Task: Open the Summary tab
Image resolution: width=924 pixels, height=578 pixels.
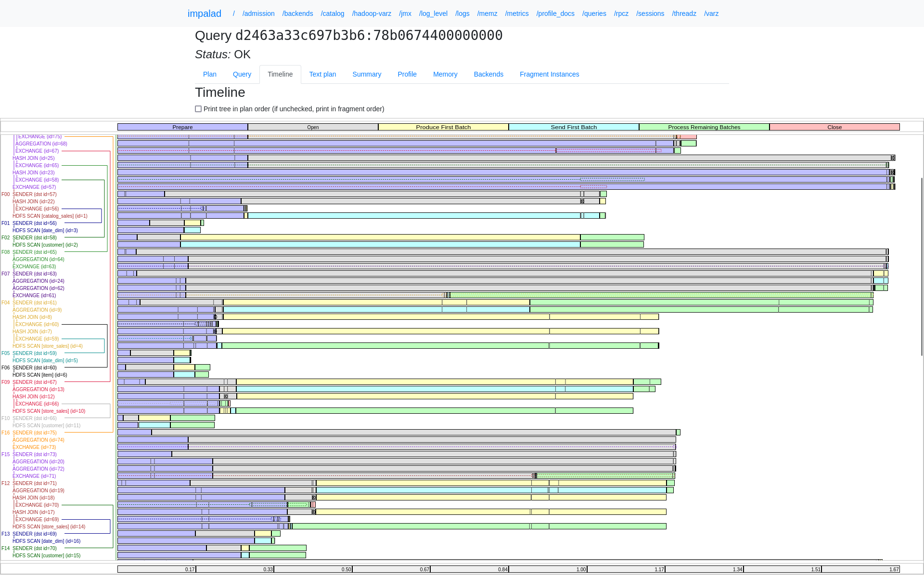Action: 367,74
